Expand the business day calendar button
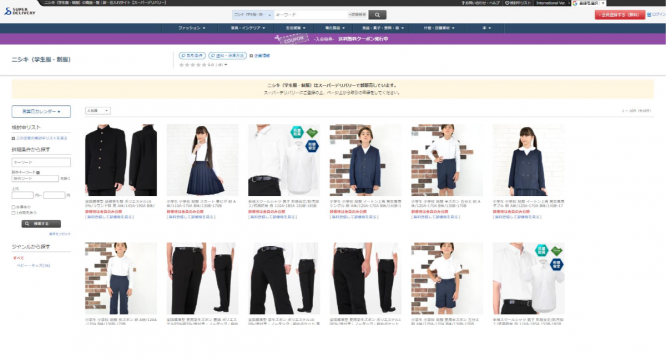This screenshot has height=361, width=666. [41, 112]
